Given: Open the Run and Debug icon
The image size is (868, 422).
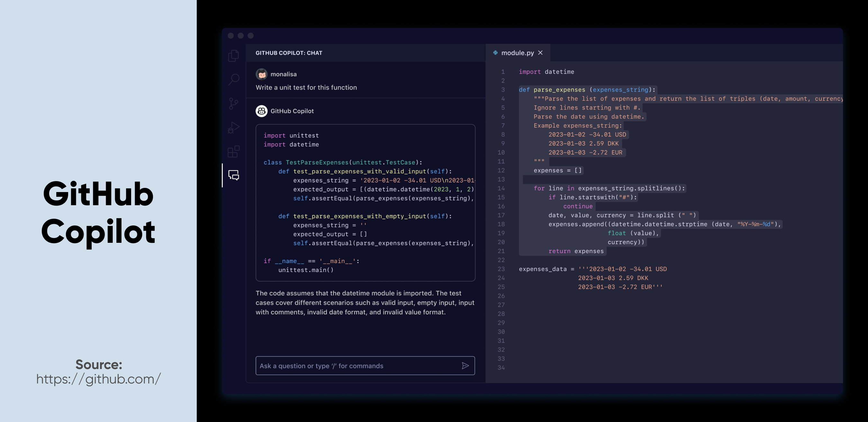Looking at the screenshot, I should tap(233, 128).
